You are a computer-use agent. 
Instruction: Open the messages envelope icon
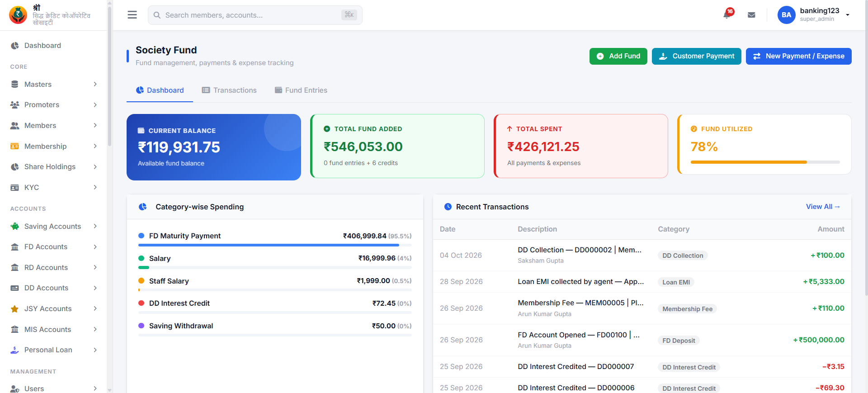(751, 15)
